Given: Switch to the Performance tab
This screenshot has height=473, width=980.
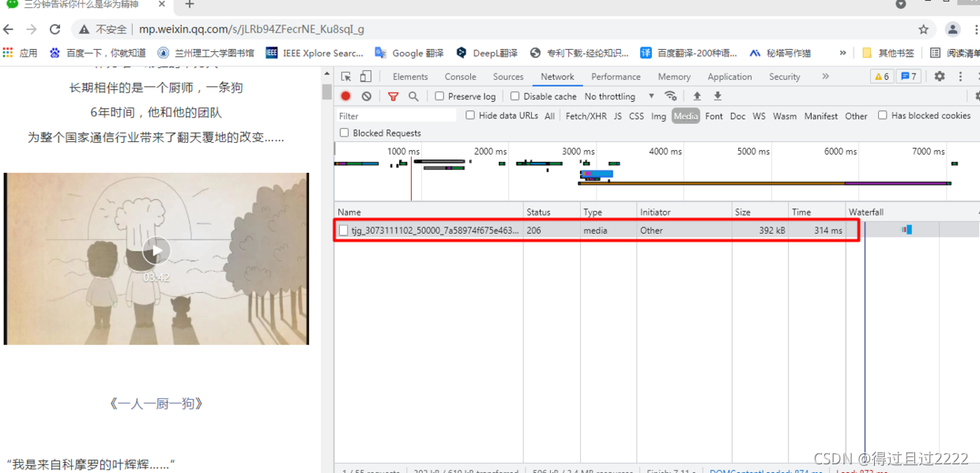Looking at the screenshot, I should [616, 77].
